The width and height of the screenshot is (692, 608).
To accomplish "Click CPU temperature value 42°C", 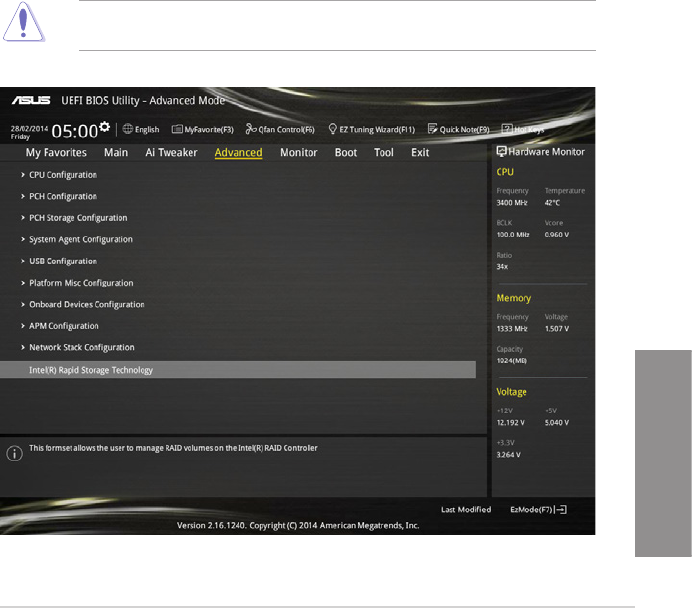I will point(552,203).
